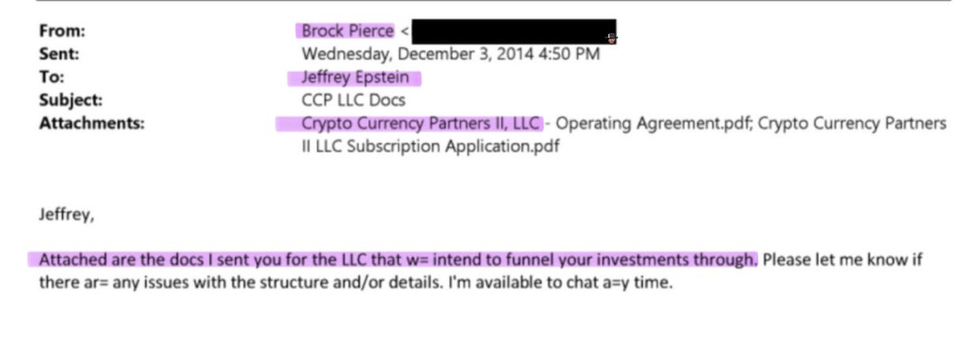Viewport: 980px width, 343px height.
Task: Click the From: field label
Action: 62,32
